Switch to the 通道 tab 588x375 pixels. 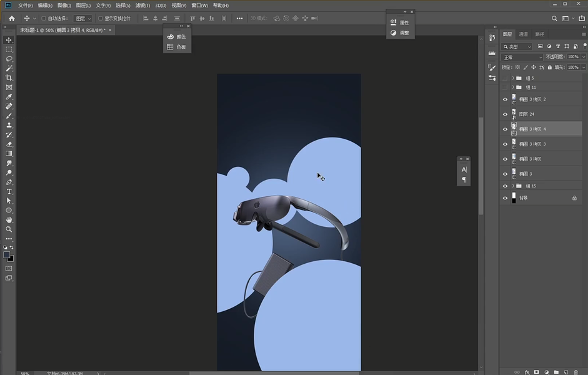(523, 34)
